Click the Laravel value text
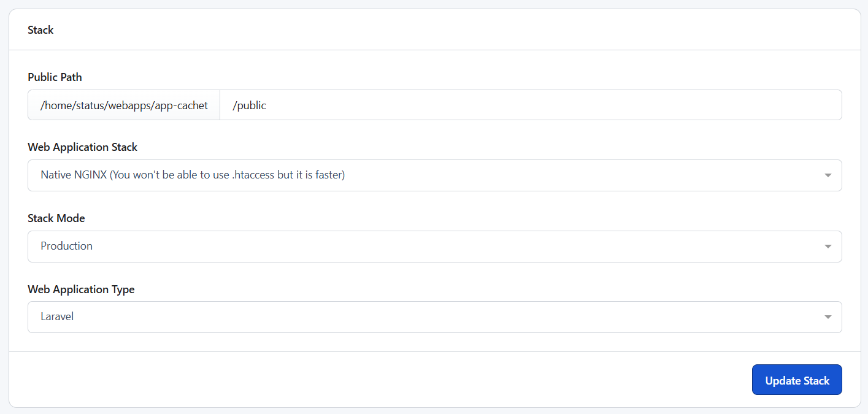Screen dimensions: 868x414 point(57,317)
